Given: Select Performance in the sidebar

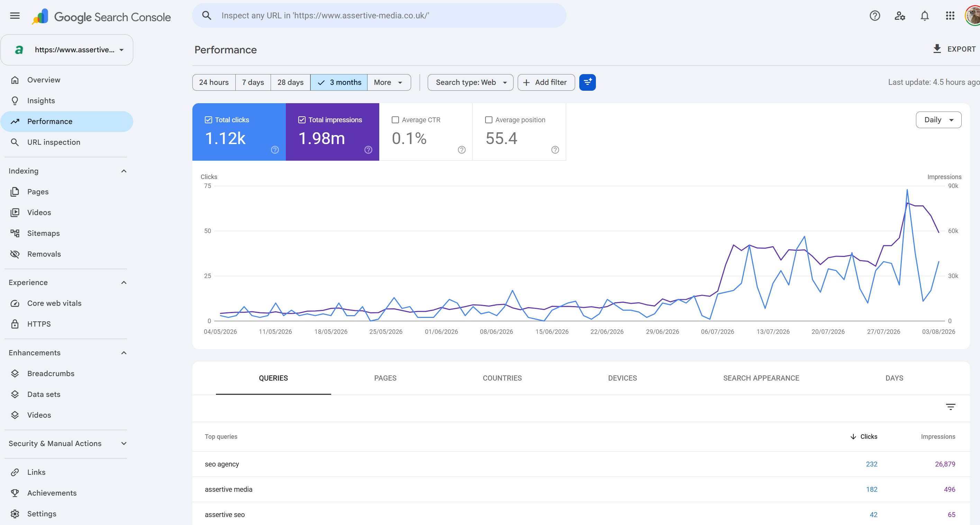Looking at the screenshot, I should (x=67, y=122).
